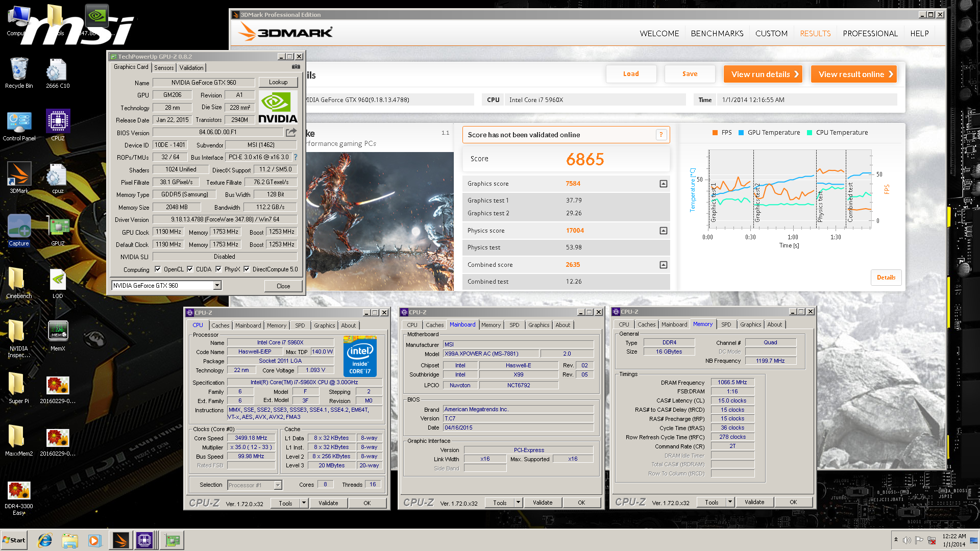Open DDR4-3300 Easy image file
The image size is (980, 551).
(19, 498)
